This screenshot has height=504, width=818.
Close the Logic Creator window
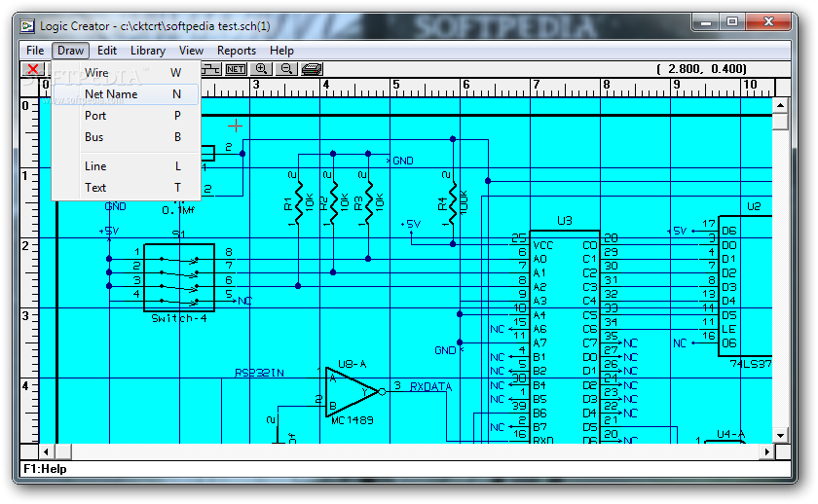(768, 22)
